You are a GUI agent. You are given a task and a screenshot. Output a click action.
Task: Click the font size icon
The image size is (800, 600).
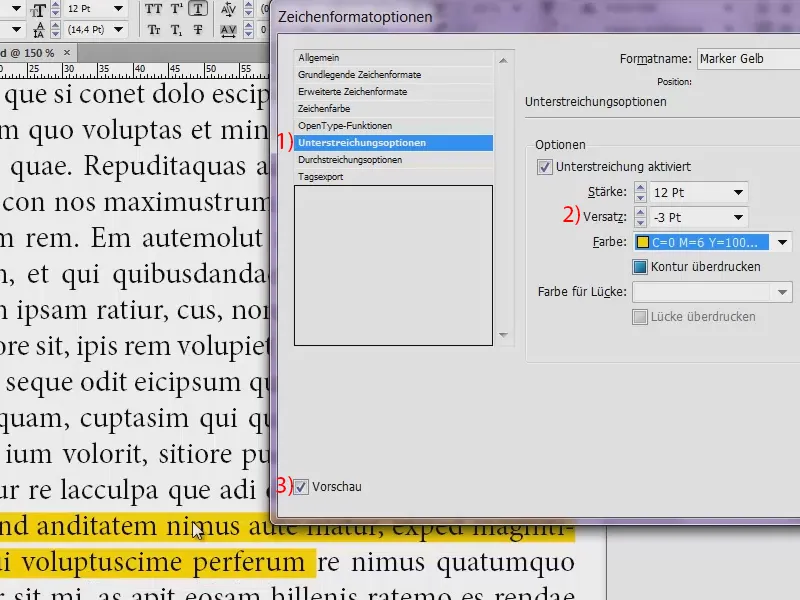click(37, 9)
